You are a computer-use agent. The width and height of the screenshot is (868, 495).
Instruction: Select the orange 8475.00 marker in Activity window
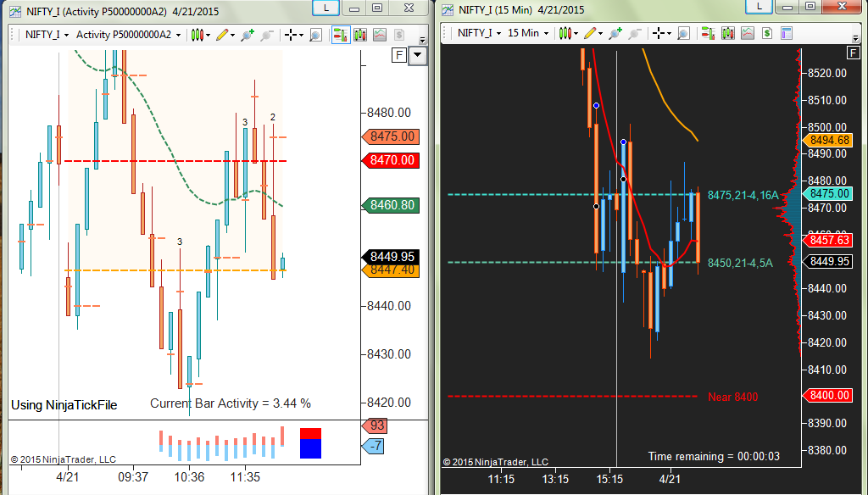click(x=391, y=136)
